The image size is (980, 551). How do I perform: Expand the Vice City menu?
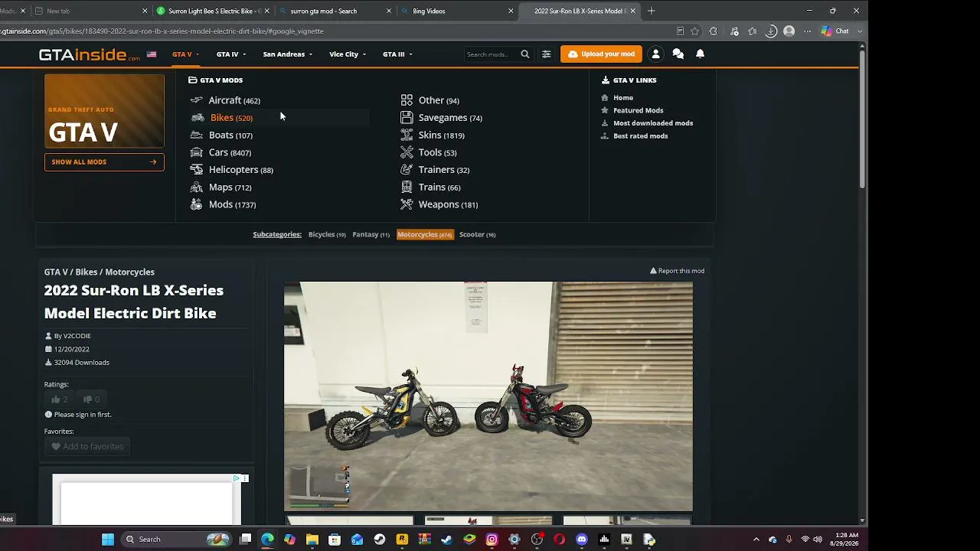pos(348,54)
